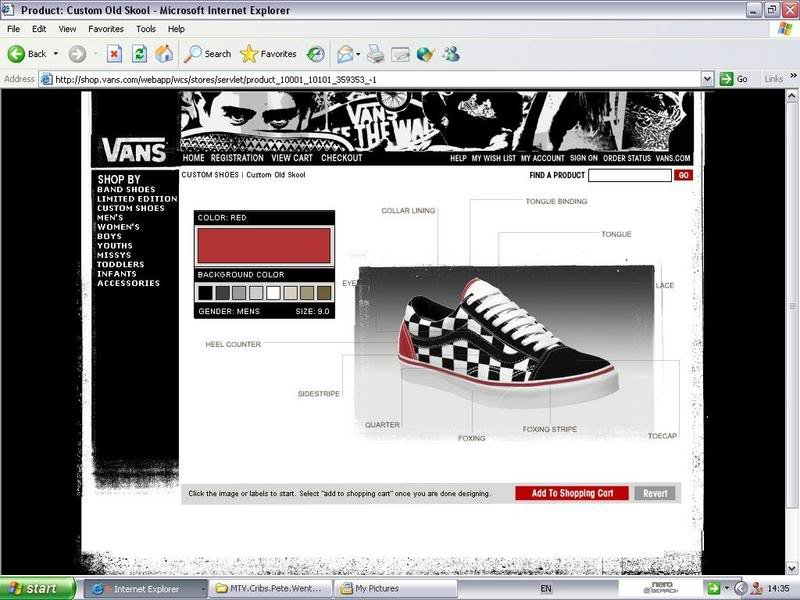This screenshot has width=800, height=600.
Task: Choose the dark gray background swatch
Action: pyautogui.click(x=222, y=293)
